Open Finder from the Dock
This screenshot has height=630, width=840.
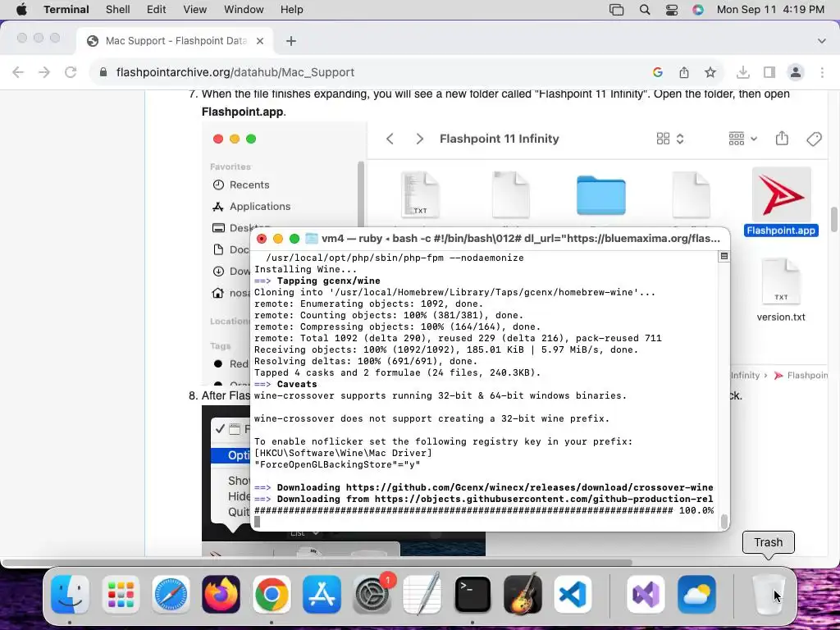[x=71, y=594]
